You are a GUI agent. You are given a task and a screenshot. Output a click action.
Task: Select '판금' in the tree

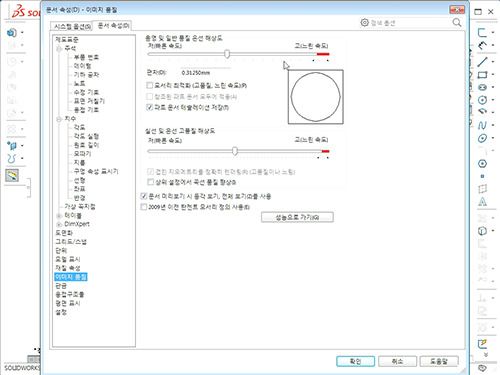(x=61, y=286)
